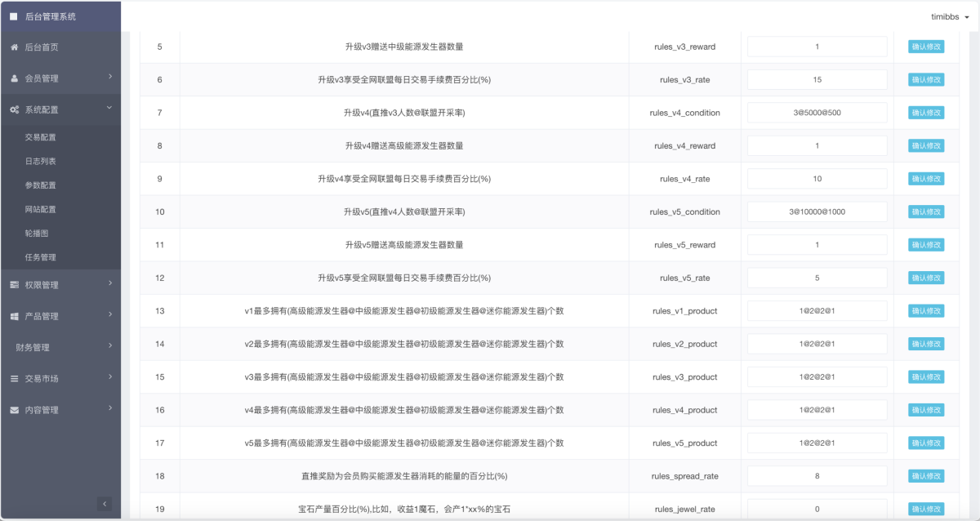
Task: Expand the 交易市场 chevron
Action: [109, 377]
